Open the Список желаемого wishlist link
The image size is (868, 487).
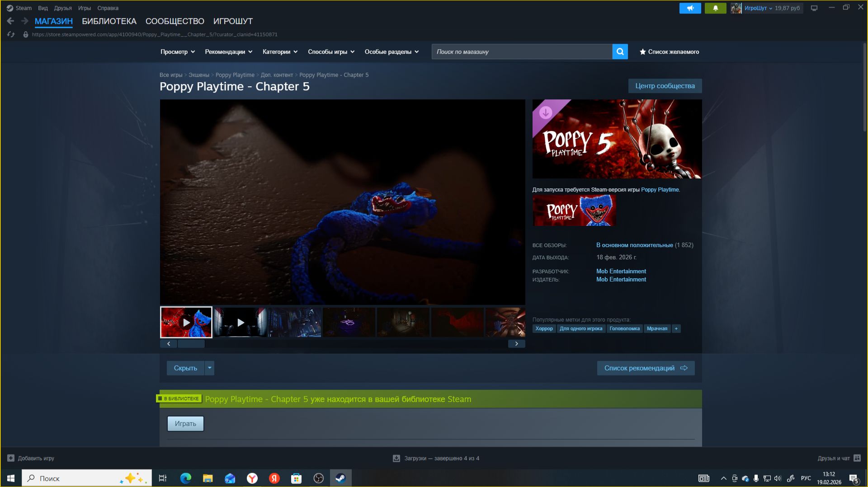coord(669,52)
